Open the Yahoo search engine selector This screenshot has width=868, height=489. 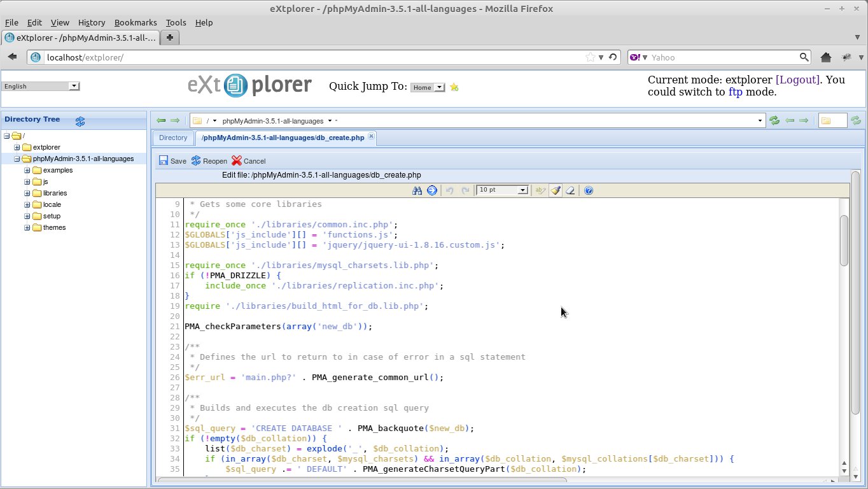[638, 57]
